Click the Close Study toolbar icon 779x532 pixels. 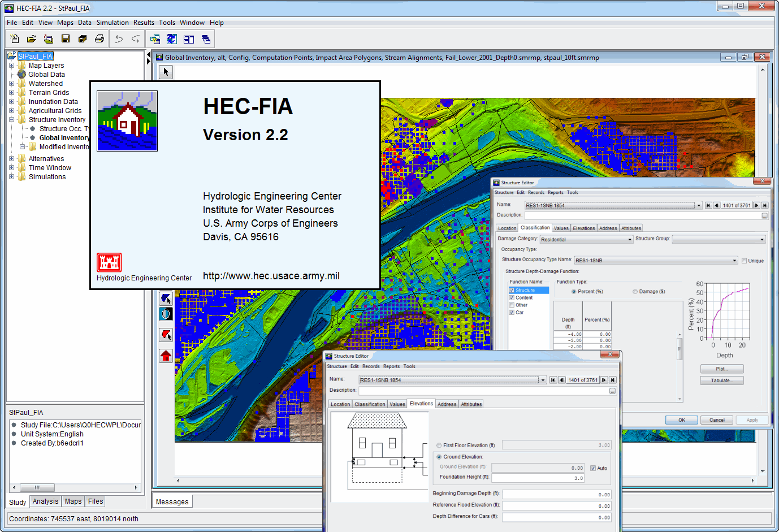(x=49, y=39)
